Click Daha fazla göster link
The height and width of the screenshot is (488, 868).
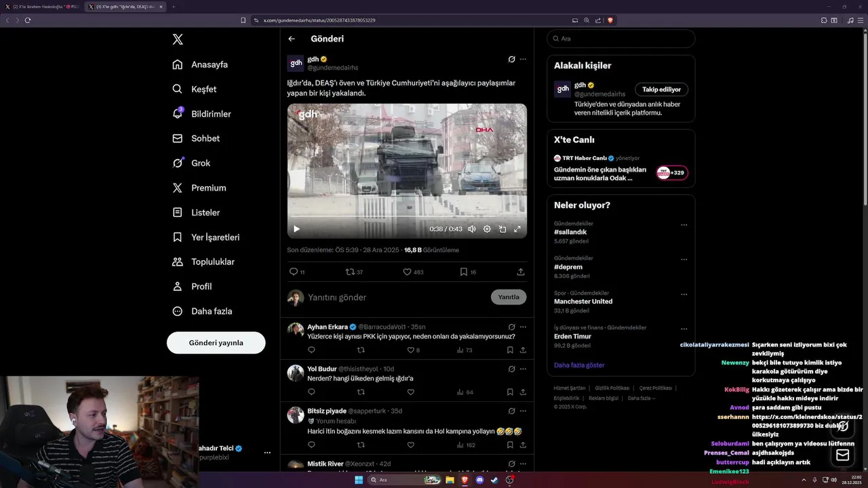pos(579,365)
